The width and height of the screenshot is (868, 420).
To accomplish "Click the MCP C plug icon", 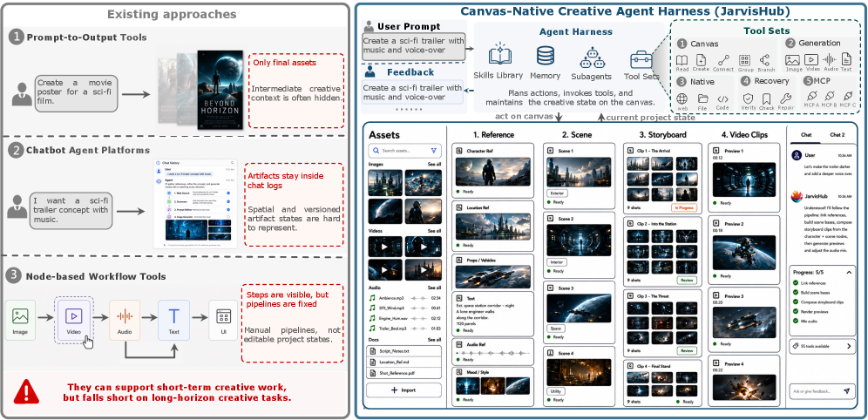I will tap(847, 95).
